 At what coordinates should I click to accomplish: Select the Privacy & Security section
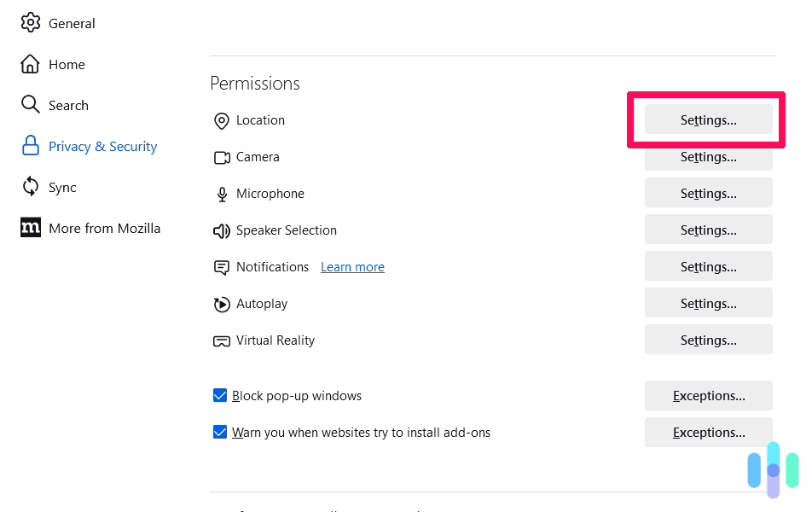pyautogui.click(x=103, y=146)
